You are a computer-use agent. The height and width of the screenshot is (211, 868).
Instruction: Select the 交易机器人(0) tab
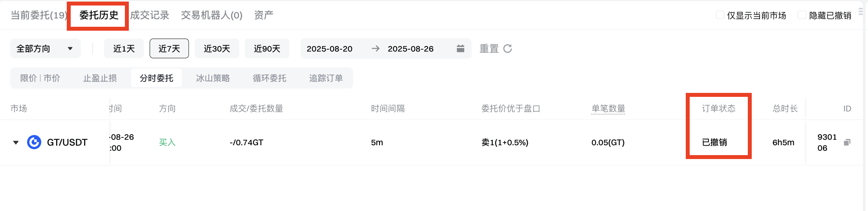[212, 15]
